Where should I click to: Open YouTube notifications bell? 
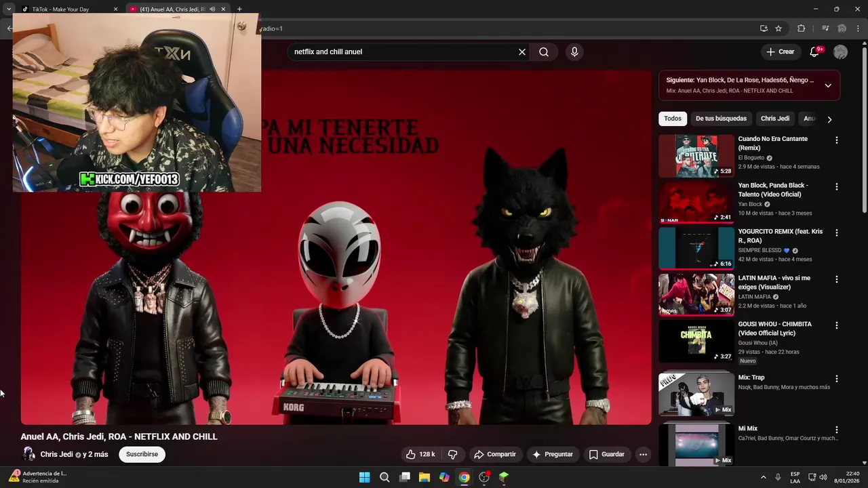click(815, 52)
